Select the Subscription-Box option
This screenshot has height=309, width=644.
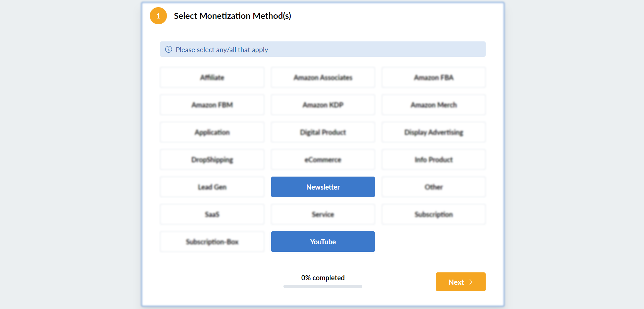click(212, 242)
